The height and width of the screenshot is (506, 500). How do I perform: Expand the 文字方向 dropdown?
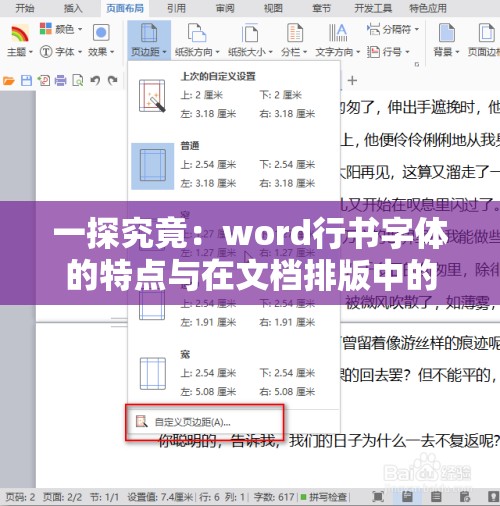coord(358,52)
